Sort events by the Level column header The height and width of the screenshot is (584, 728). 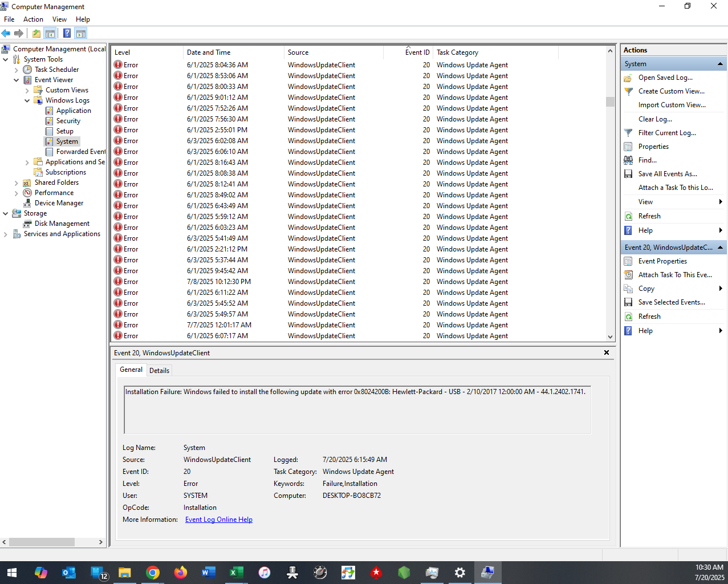point(147,52)
